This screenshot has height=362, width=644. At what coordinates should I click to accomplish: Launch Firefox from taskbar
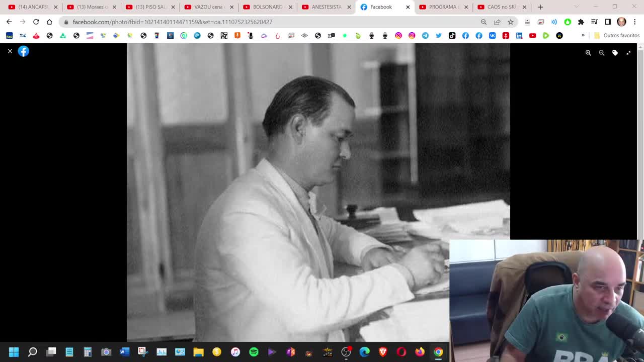coord(420,352)
